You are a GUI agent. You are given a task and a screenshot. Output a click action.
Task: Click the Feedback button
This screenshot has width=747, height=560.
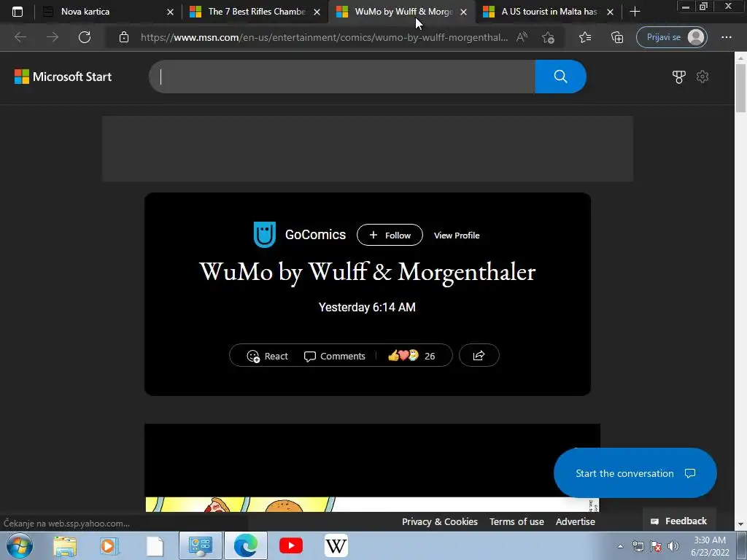[x=679, y=521]
